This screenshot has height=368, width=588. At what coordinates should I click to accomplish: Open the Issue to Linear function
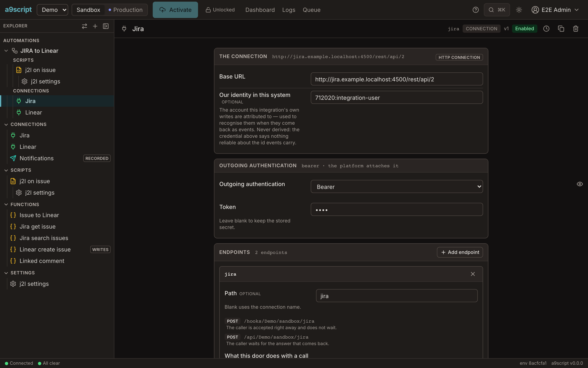39,215
